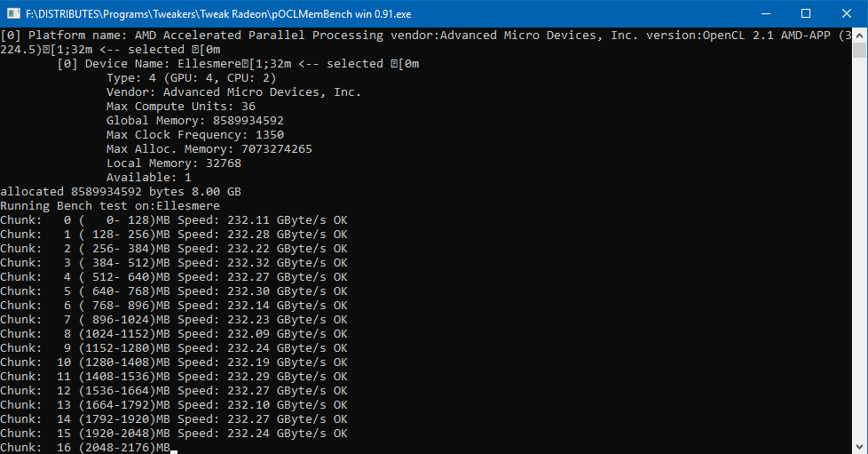This screenshot has width=868, height=454.
Task: Click the Chunk 0 speed result line
Action: pos(173,220)
